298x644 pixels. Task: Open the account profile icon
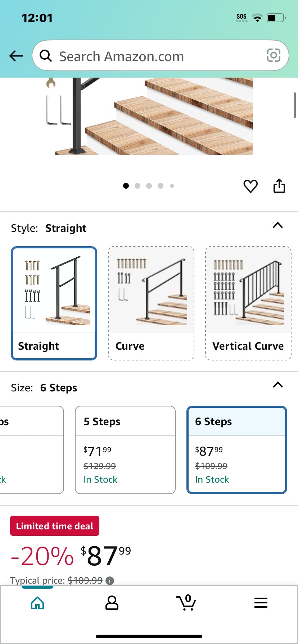point(112,603)
